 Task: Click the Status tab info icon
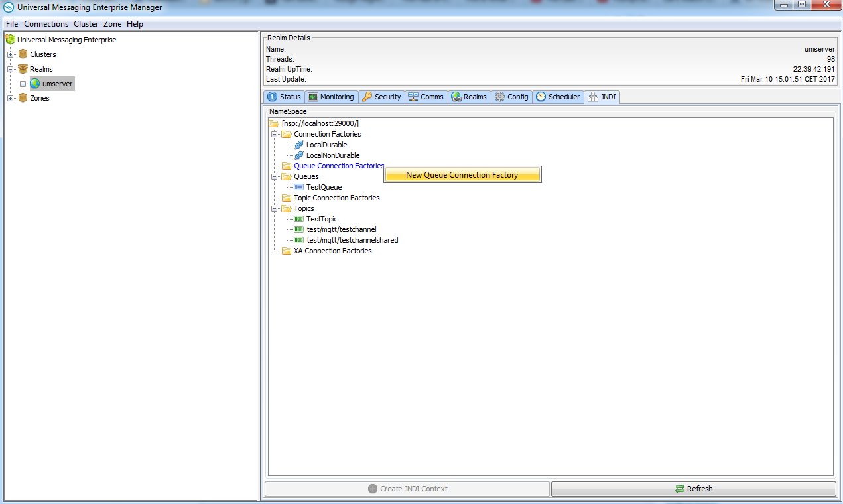click(272, 97)
